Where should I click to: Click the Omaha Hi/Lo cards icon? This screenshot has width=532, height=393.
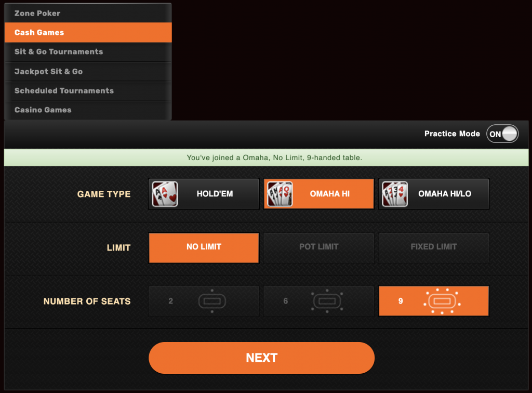[x=395, y=194]
